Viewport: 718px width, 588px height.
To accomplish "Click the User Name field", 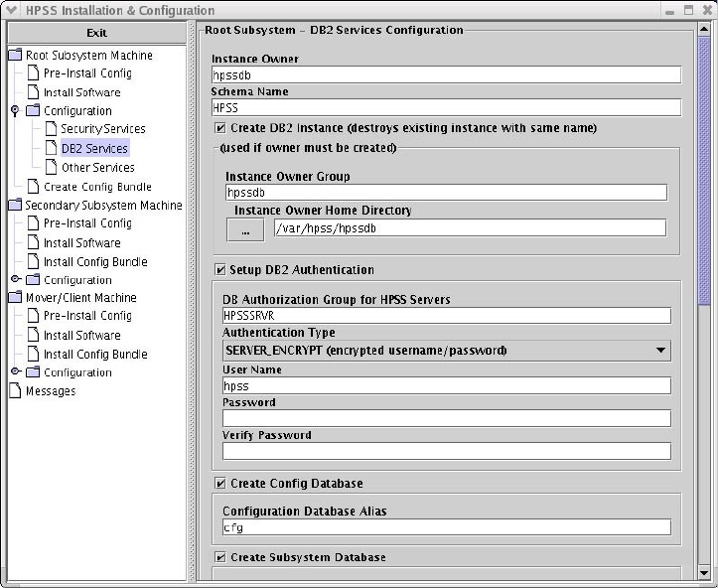I will click(x=447, y=385).
